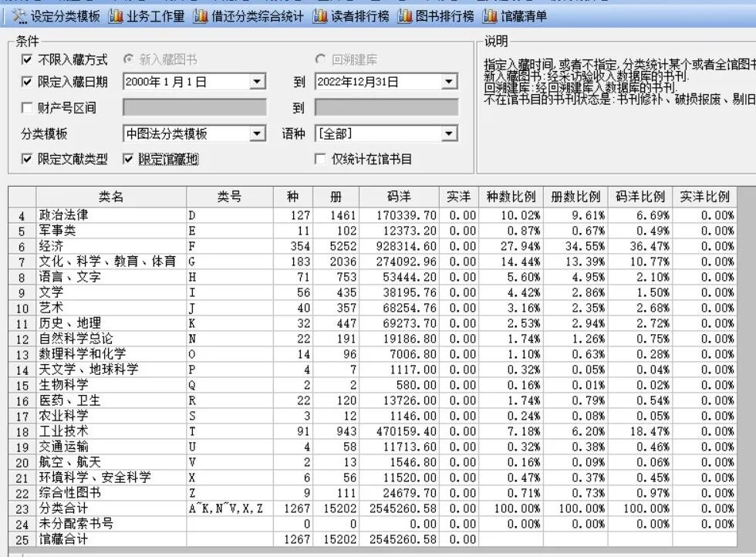The image size is (756, 557).
Task: Uncheck the 限定入藏日期 checkbox
Action: 27,82
